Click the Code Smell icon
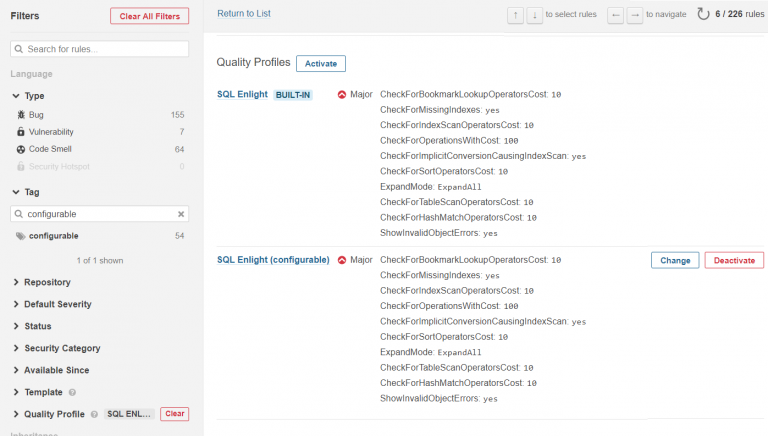 click(x=21, y=149)
